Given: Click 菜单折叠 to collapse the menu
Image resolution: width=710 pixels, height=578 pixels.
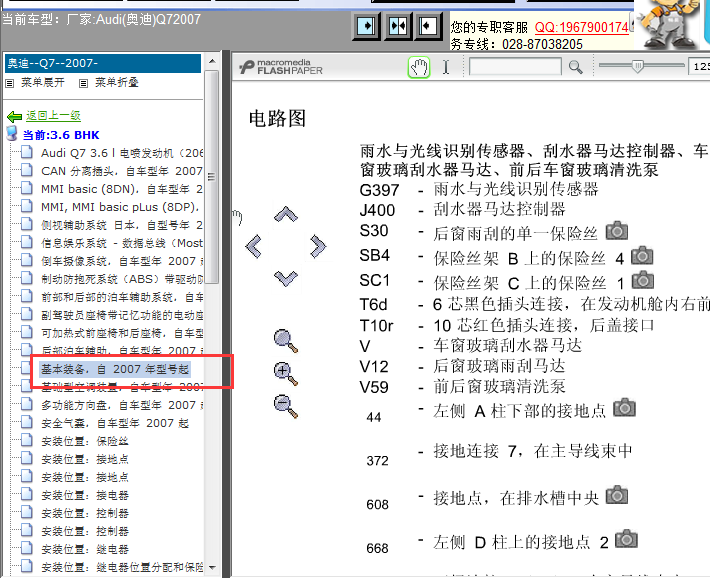Looking at the screenshot, I should point(117,82).
